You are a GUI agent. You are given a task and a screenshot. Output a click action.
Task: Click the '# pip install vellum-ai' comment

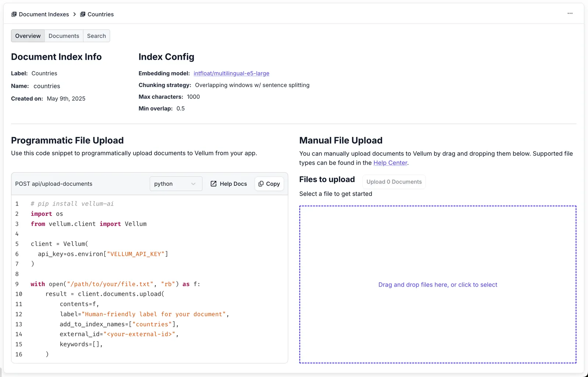coord(72,203)
